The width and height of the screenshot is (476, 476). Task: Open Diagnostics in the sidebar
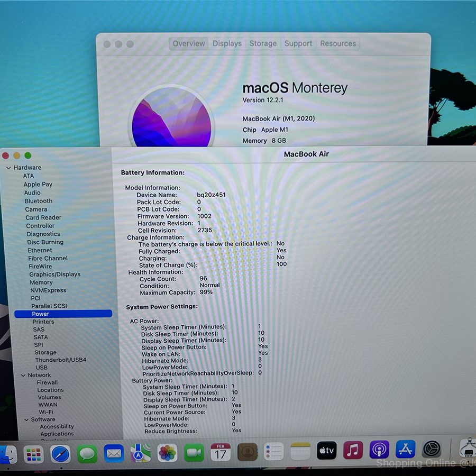tap(43, 234)
